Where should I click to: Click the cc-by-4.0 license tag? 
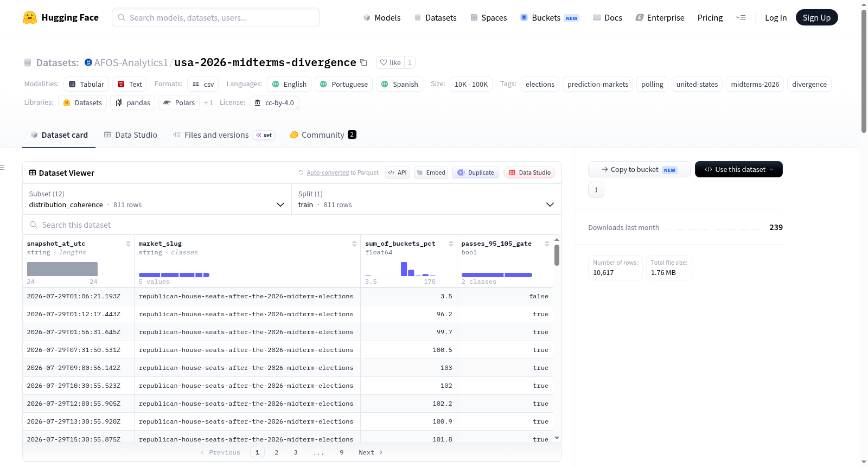tap(275, 103)
